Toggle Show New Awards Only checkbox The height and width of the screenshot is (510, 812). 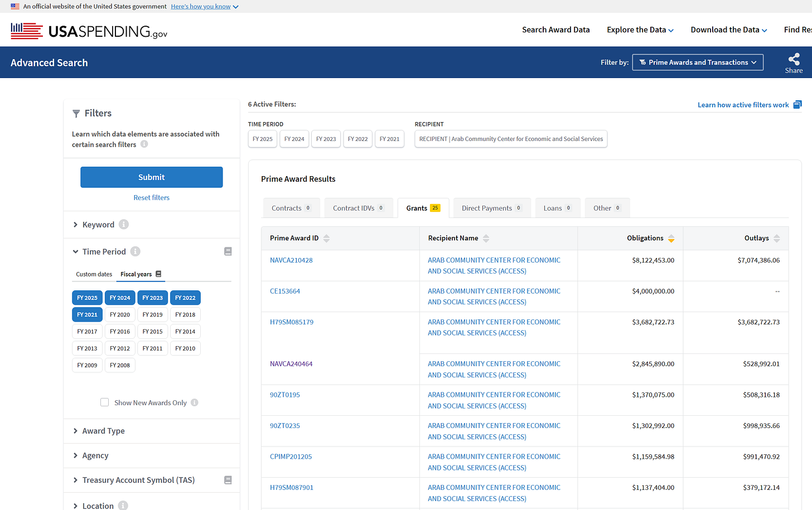click(x=104, y=402)
